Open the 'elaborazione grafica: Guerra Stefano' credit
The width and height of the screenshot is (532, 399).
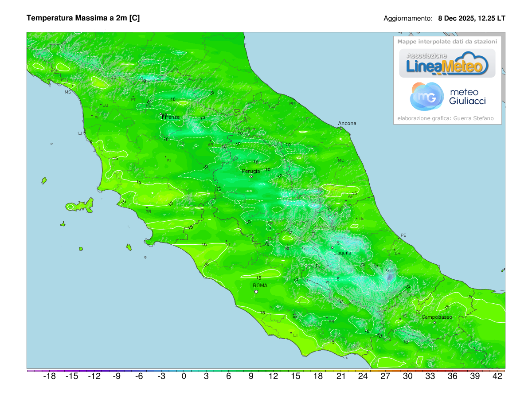446,118
